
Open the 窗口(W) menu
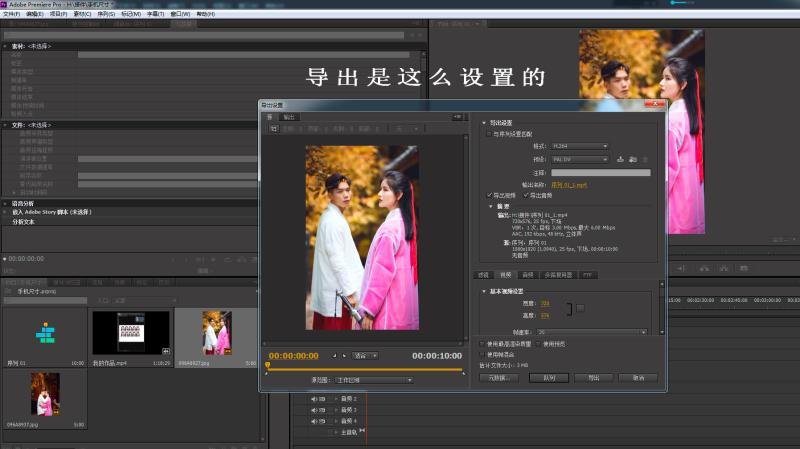point(180,14)
